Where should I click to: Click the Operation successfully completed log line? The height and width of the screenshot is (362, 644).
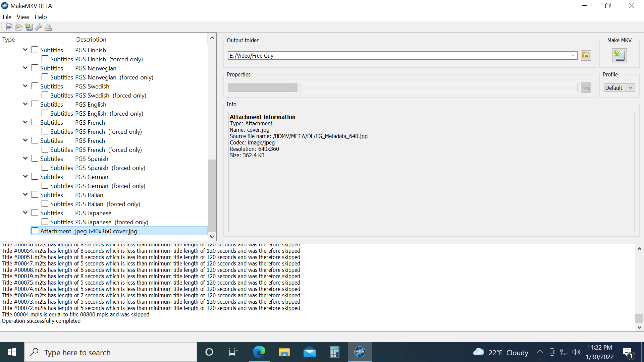click(41, 321)
